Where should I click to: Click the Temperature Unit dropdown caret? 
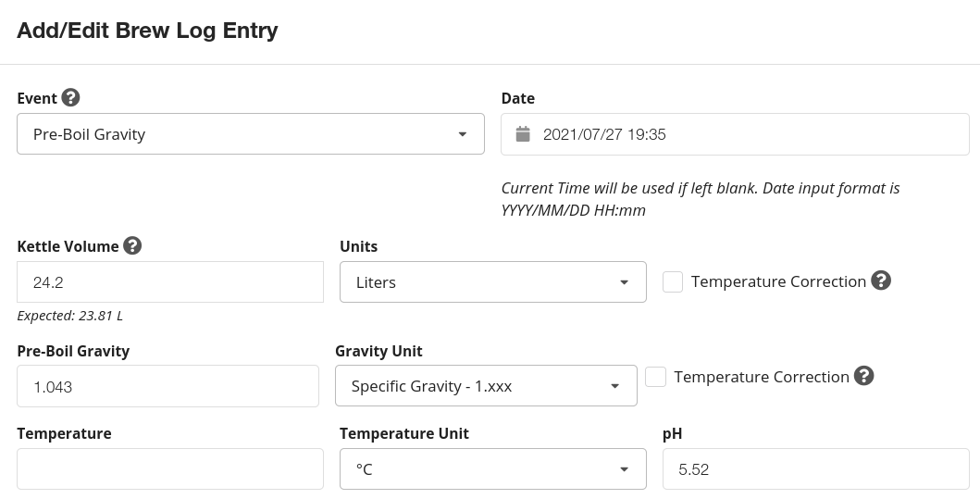tap(625, 469)
